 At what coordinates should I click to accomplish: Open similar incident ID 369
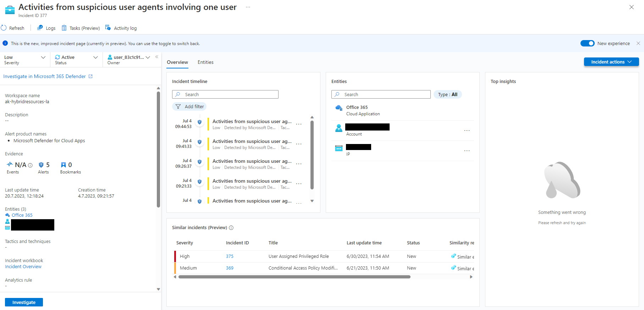pyautogui.click(x=230, y=268)
